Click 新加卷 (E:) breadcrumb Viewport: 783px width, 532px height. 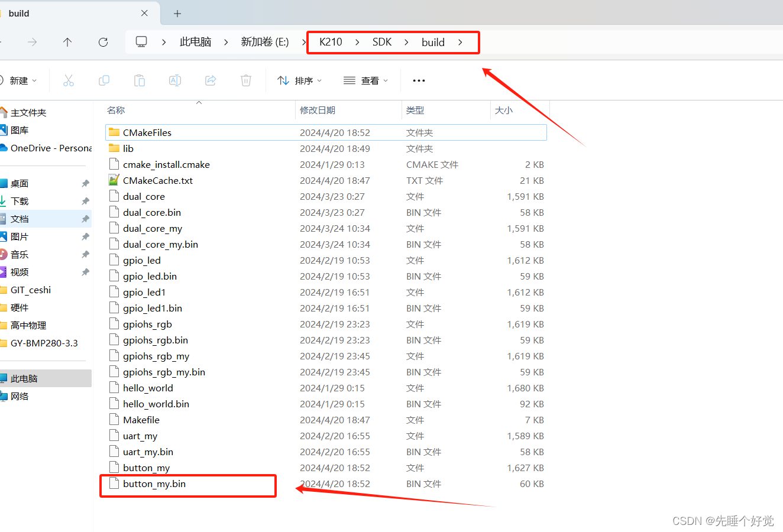click(x=265, y=42)
